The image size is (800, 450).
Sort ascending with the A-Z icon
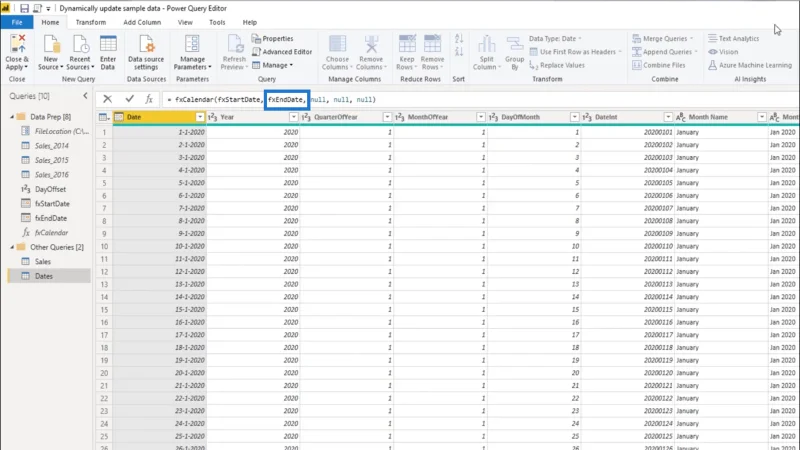tap(459, 39)
